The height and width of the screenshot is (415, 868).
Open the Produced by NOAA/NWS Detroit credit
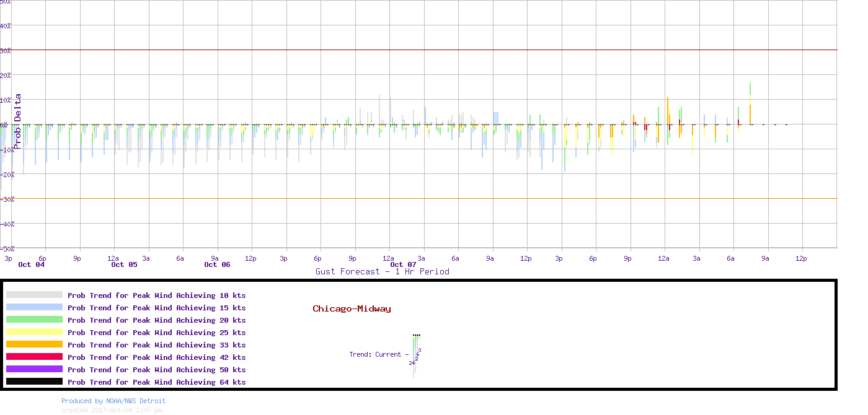pos(113,401)
